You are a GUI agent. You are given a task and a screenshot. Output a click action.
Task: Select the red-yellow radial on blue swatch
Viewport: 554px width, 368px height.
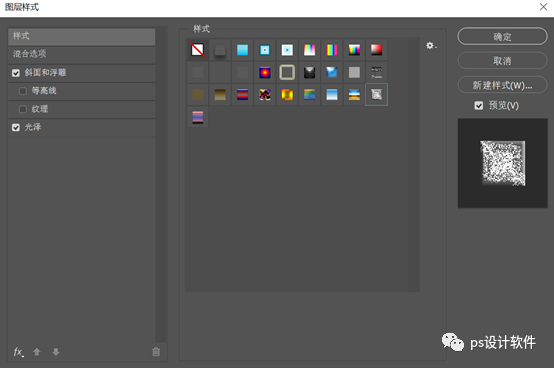point(265,72)
